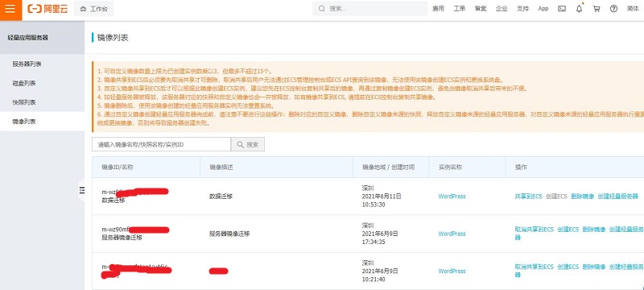
Task: Click 共享到ECS in the 数据迁移 row
Action: click(x=528, y=197)
